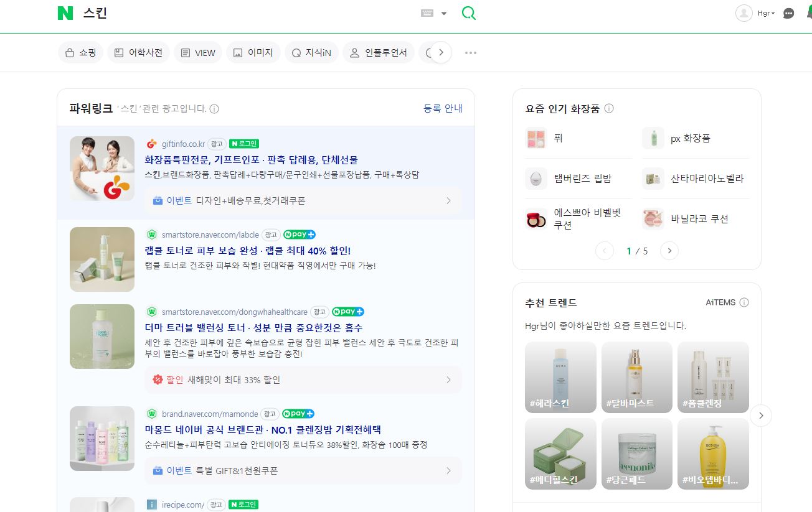Select the 이미지 tab

(x=253, y=53)
